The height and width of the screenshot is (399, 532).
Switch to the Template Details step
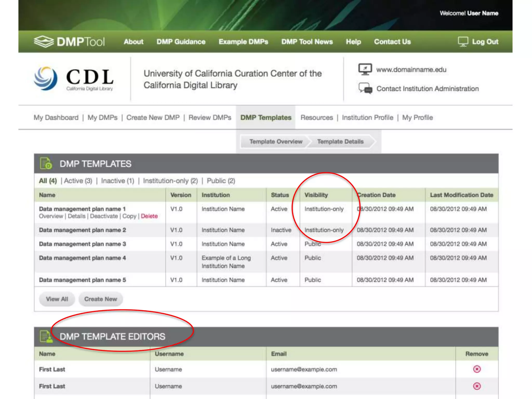pyautogui.click(x=340, y=142)
